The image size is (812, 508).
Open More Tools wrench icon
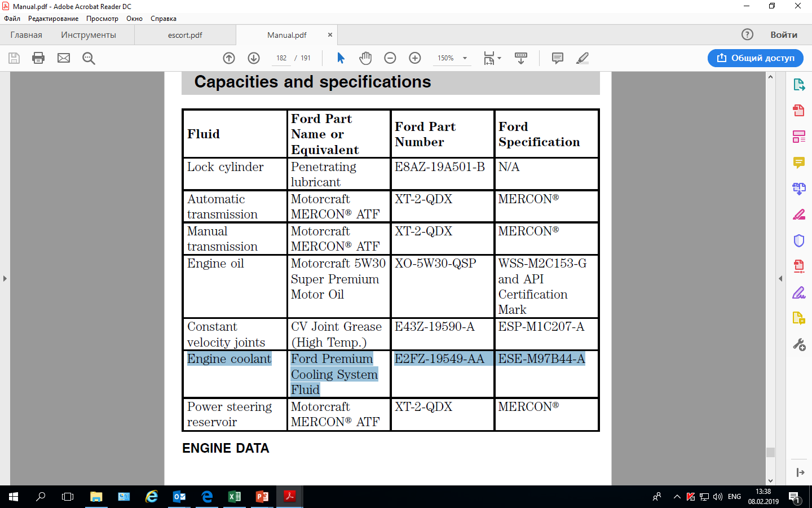coord(799,344)
